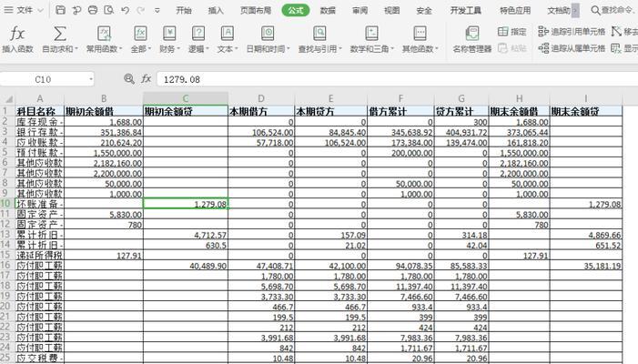Image resolution: width=638 pixels, height=364 pixels.
Task: Click the Print Preview icon
Action: click(x=108, y=10)
